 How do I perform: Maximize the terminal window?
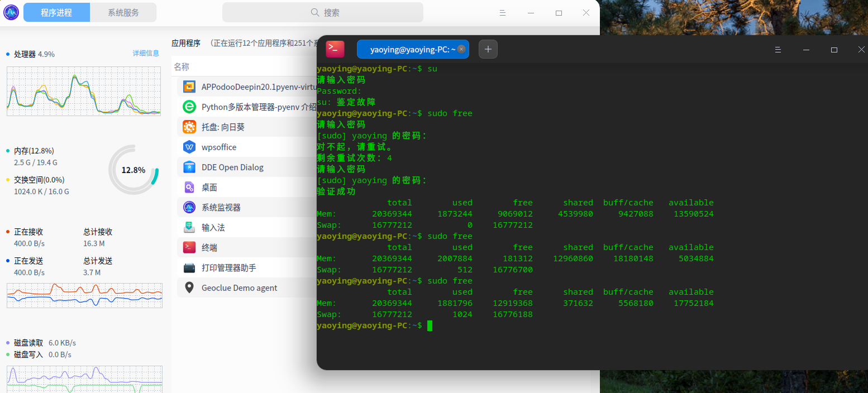point(834,50)
